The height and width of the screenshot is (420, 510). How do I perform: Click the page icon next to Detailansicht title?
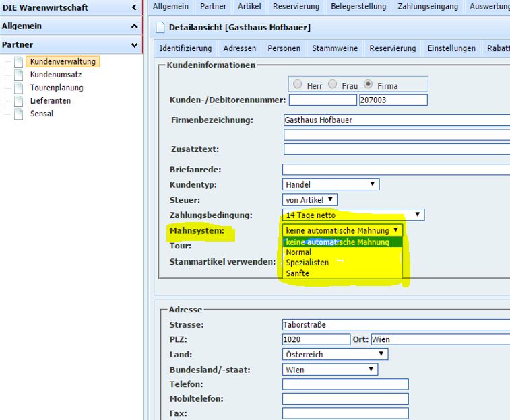point(160,28)
